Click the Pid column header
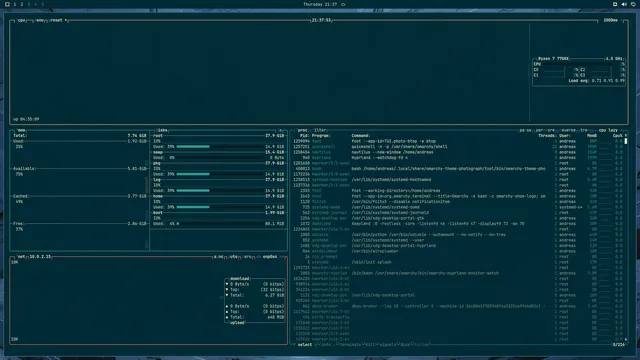The image size is (640, 360). pos(304,136)
